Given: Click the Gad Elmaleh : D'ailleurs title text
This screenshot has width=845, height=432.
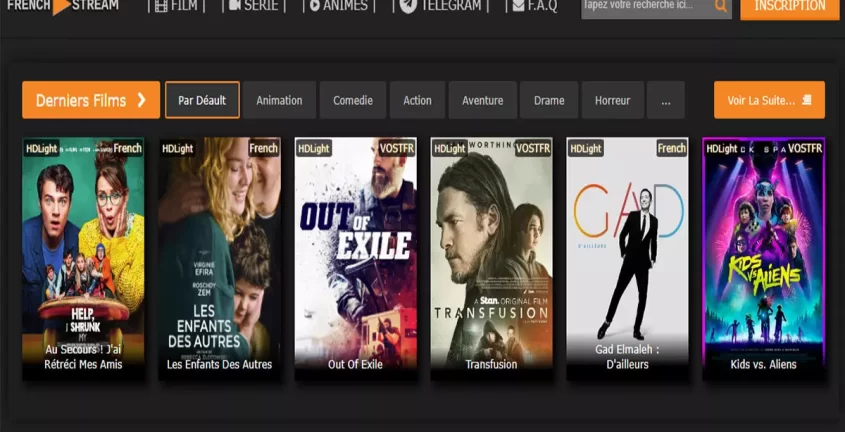Looking at the screenshot, I should [x=627, y=357].
